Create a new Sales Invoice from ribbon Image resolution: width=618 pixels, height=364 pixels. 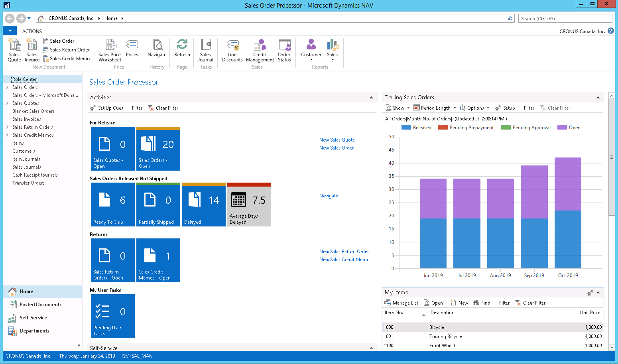tap(32, 50)
